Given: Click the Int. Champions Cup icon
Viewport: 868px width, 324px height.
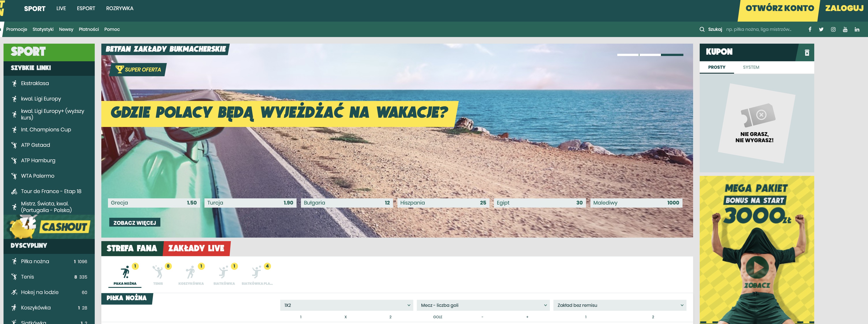Looking at the screenshot, I should [x=14, y=130].
